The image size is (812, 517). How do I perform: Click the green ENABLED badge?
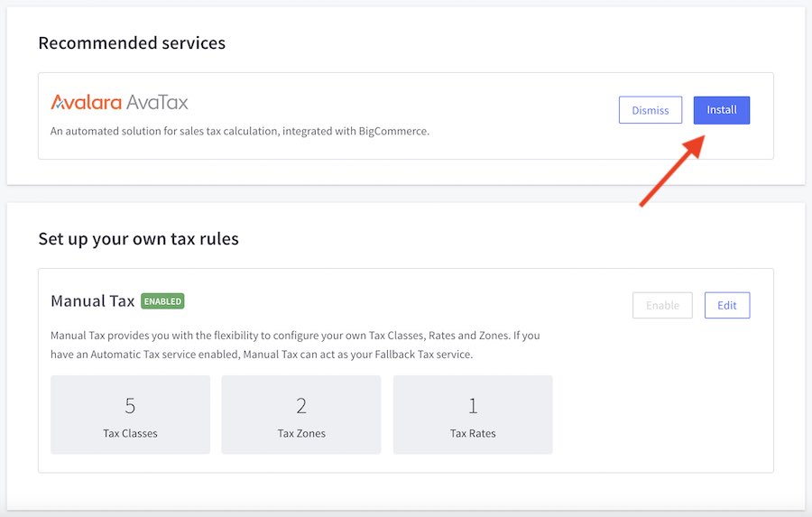pos(162,301)
